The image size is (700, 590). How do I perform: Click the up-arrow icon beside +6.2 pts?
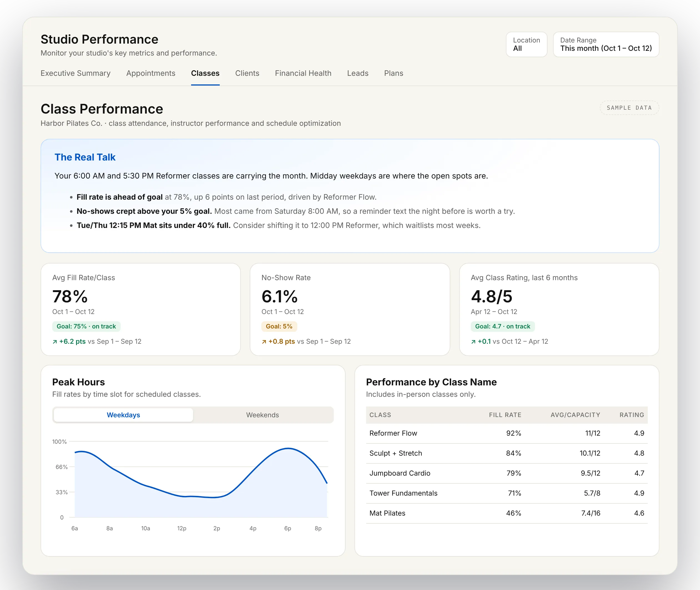pos(54,342)
